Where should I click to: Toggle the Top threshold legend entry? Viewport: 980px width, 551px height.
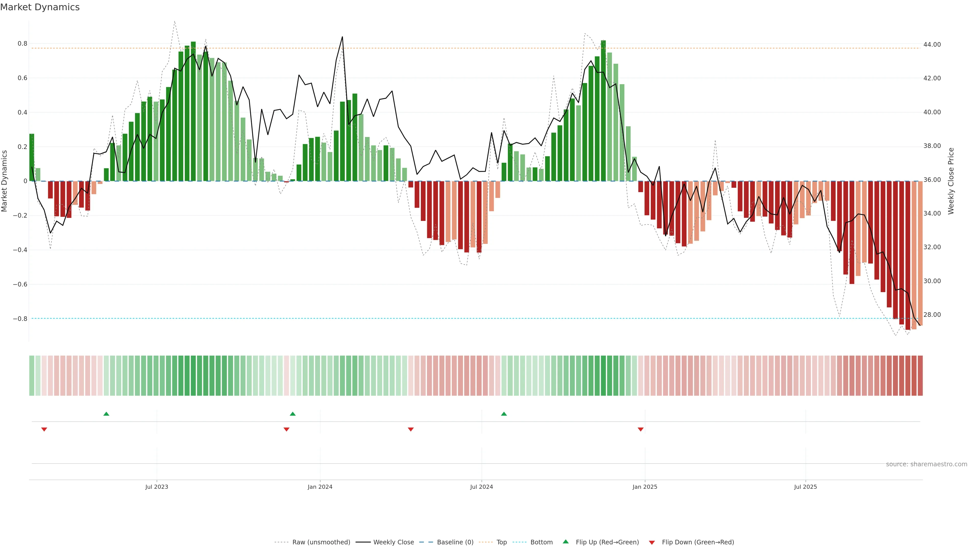[501, 542]
